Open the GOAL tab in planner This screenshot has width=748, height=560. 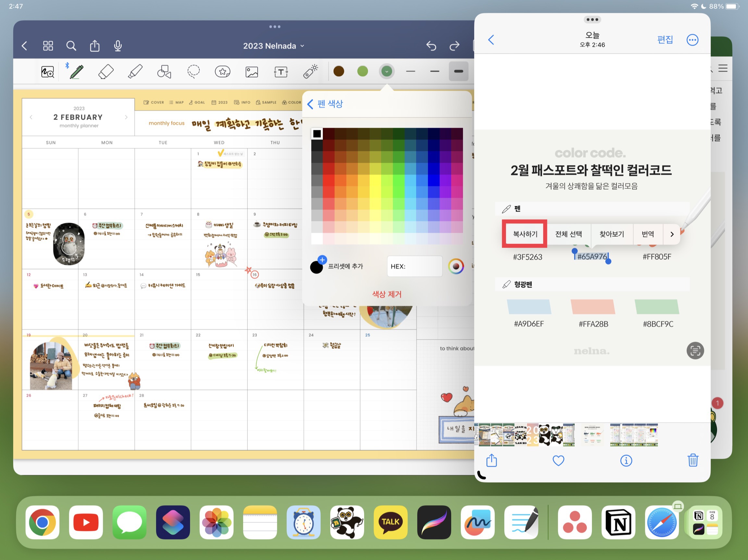coord(197,102)
